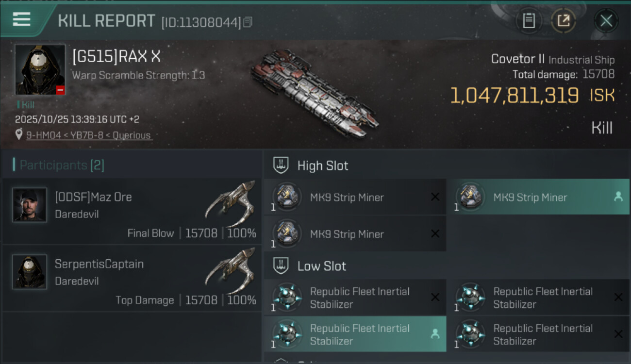Open the hamburger menu at top left

click(22, 20)
